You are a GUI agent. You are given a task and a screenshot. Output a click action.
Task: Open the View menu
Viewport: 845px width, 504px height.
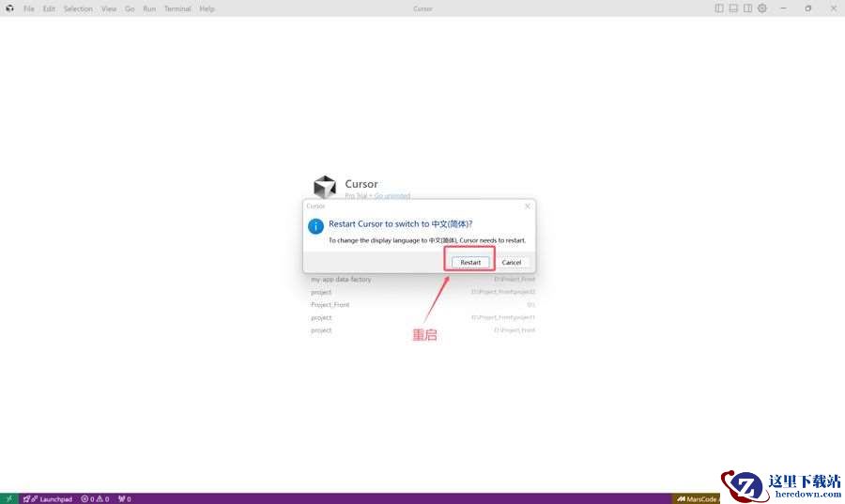point(109,8)
